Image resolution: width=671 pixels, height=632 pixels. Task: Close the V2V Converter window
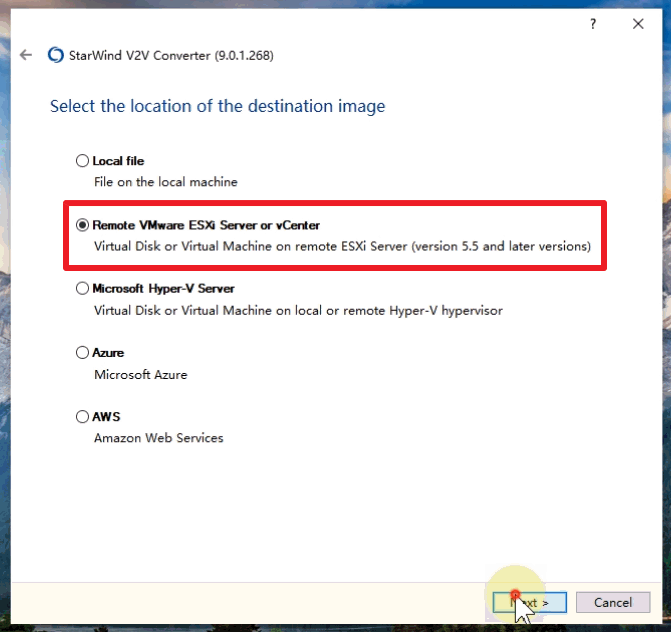click(x=638, y=24)
